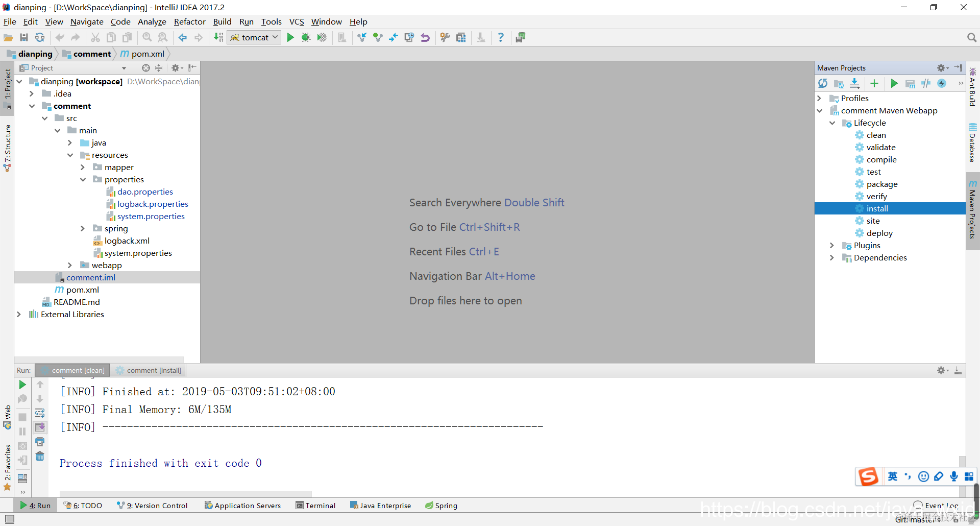Toggle Use Soft Wraps in Run console
The image size is (980, 526).
click(40, 413)
